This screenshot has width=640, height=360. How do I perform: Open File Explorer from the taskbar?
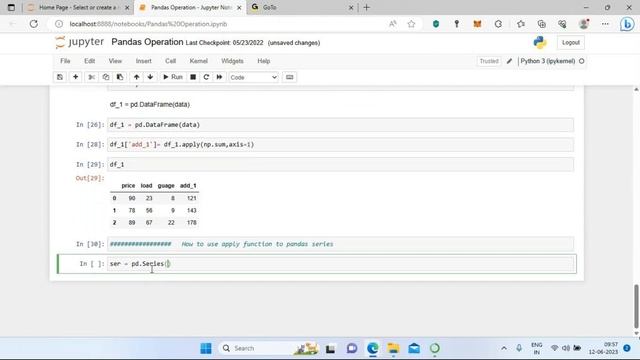393,348
